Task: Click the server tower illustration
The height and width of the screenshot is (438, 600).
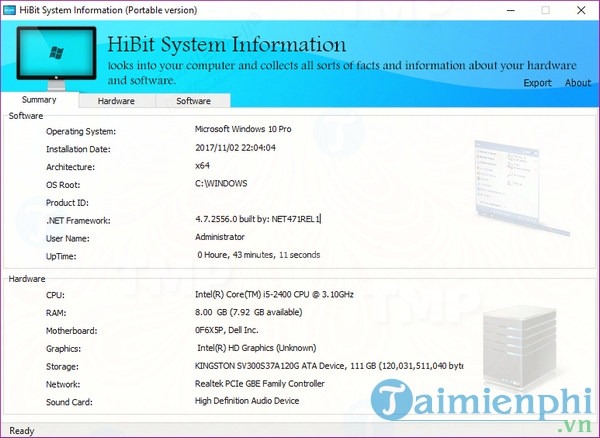Action: coord(520,347)
